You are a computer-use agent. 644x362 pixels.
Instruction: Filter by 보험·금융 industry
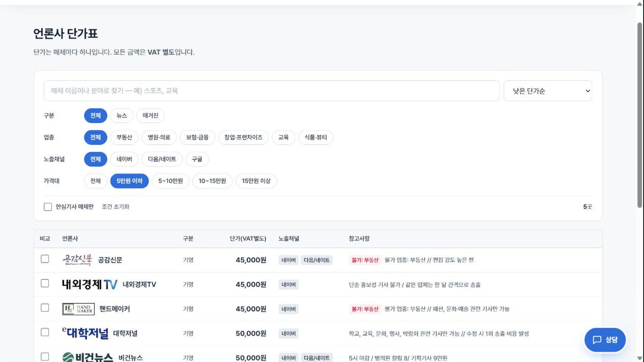click(197, 137)
